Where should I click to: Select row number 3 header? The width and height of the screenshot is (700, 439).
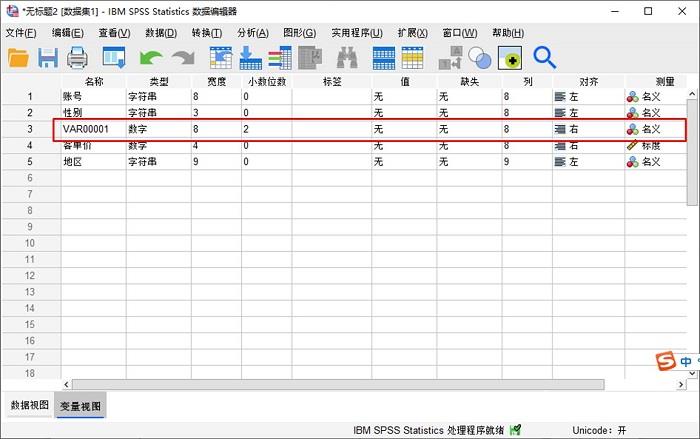click(30, 129)
